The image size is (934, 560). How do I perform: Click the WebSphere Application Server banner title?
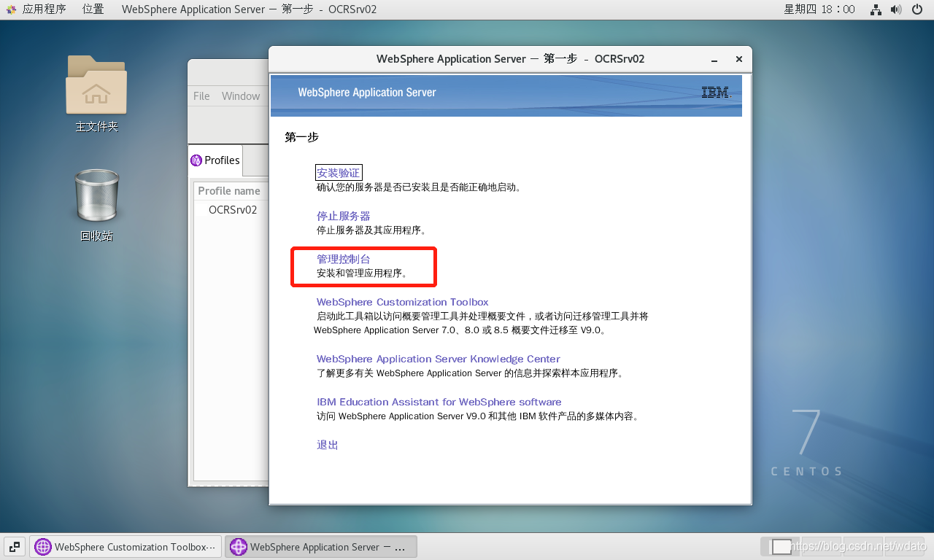[367, 93]
